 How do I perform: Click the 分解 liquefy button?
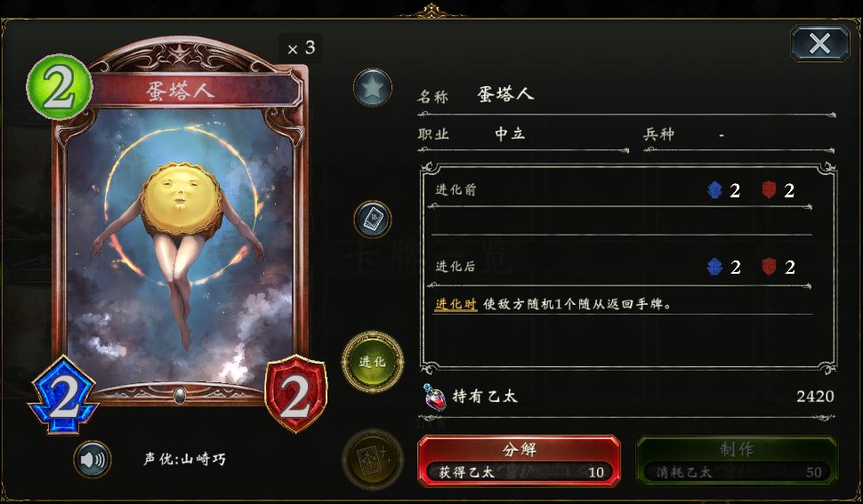(x=519, y=460)
